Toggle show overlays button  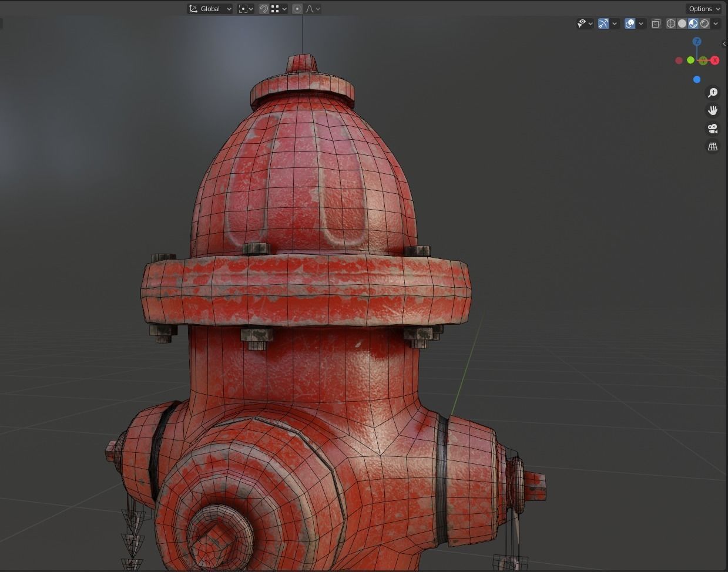point(630,23)
